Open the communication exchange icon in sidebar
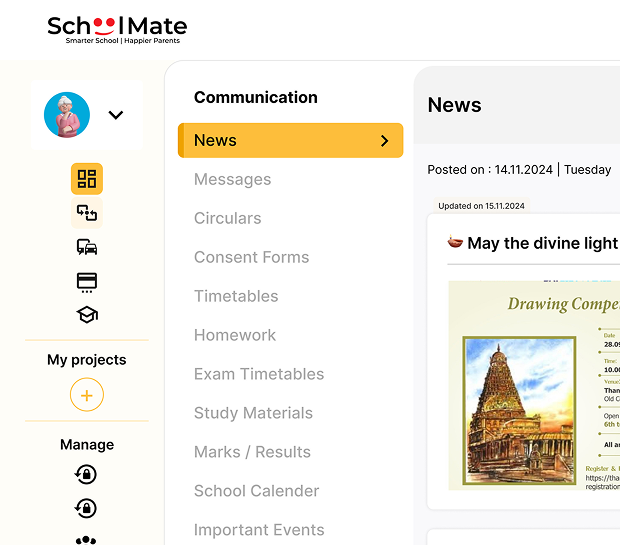The height and width of the screenshot is (545, 620). (x=87, y=213)
